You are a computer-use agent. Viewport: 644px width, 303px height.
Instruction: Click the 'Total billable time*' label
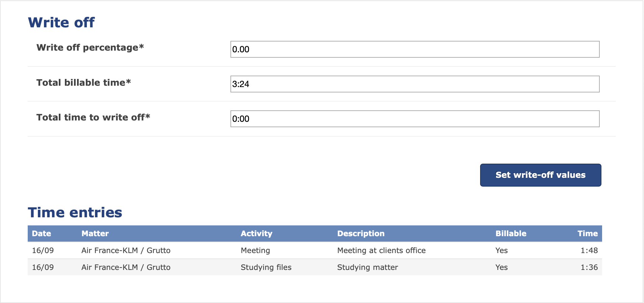pos(84,83)
